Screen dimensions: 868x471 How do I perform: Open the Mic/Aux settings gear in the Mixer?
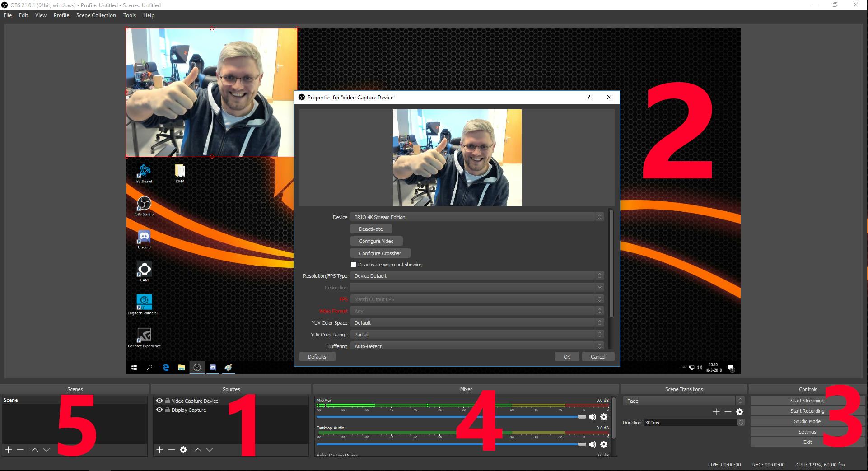click(604, 417)
